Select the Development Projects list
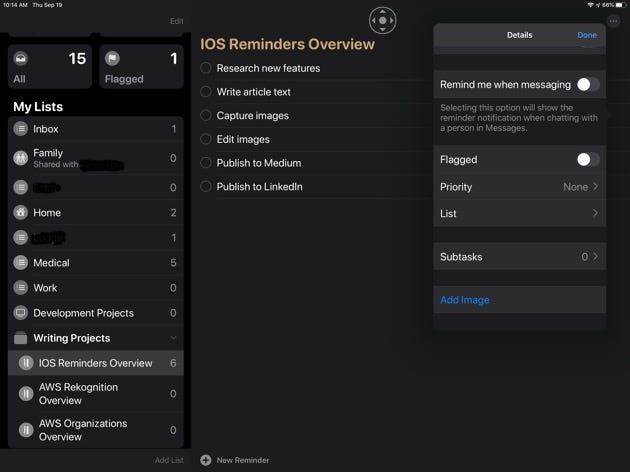Screen dimensions: 630x472 point(96,313)
